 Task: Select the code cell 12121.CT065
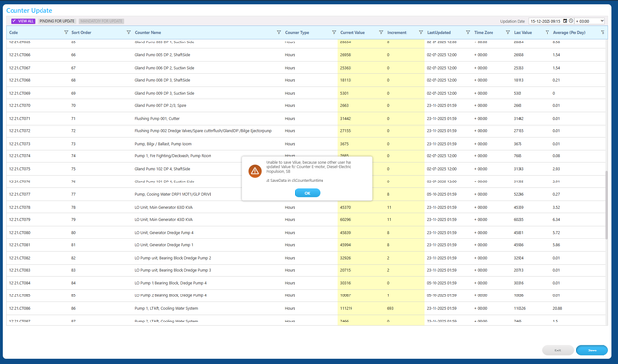pyautogui.click(x=19, y=42)
